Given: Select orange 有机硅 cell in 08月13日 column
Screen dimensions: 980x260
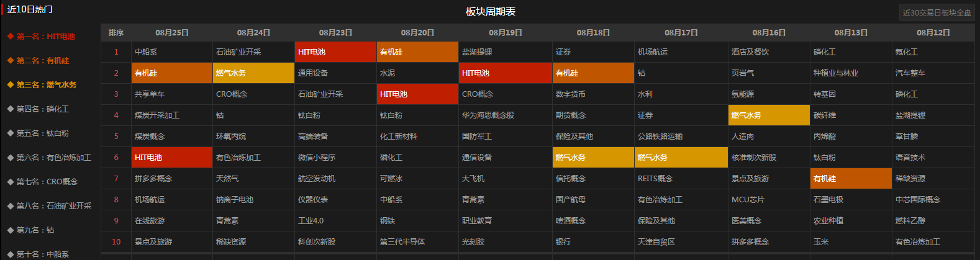Looking at the screenshot, I should tap(851, 179).
